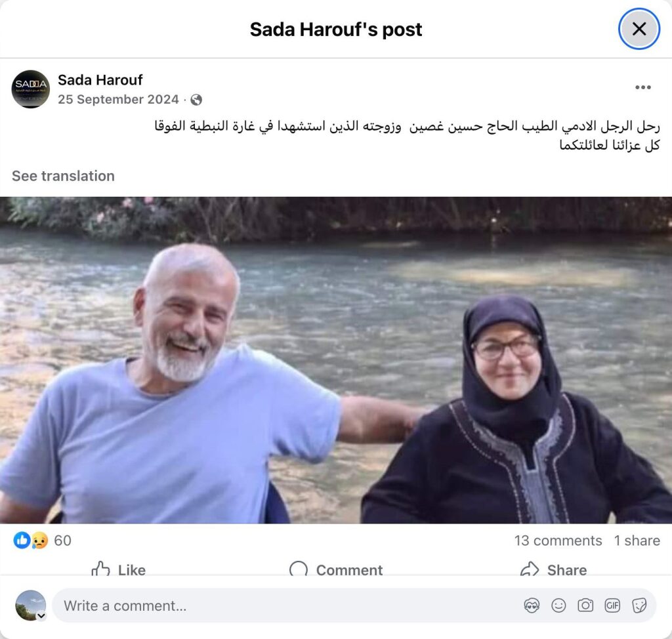
Task: Close the Sada Harouf's post dialog
Action: (639, 29)
